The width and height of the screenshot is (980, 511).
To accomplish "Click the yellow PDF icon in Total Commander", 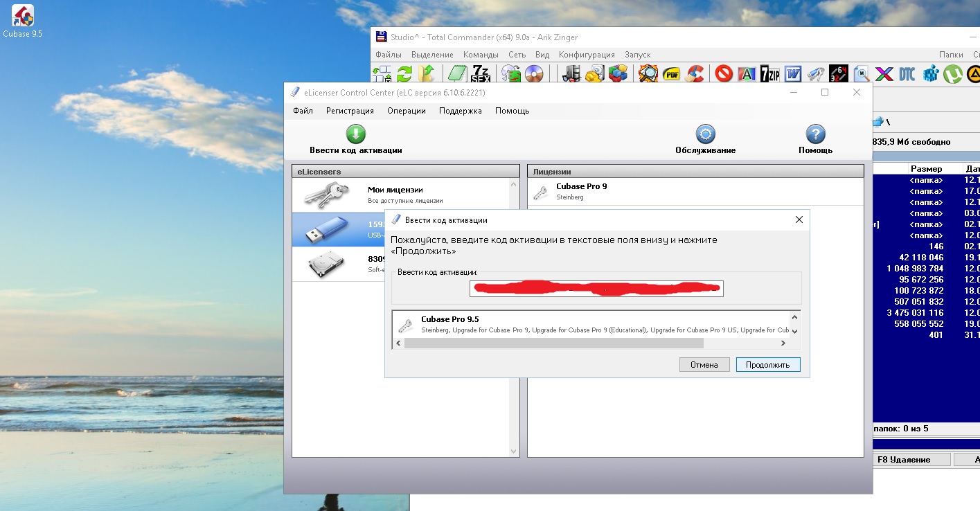I will coord(671,73).
